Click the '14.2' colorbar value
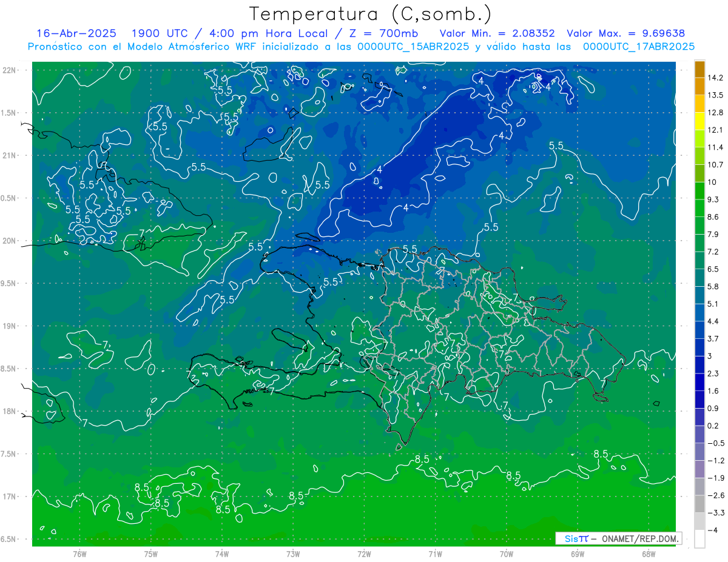 (x=716, y=78)
